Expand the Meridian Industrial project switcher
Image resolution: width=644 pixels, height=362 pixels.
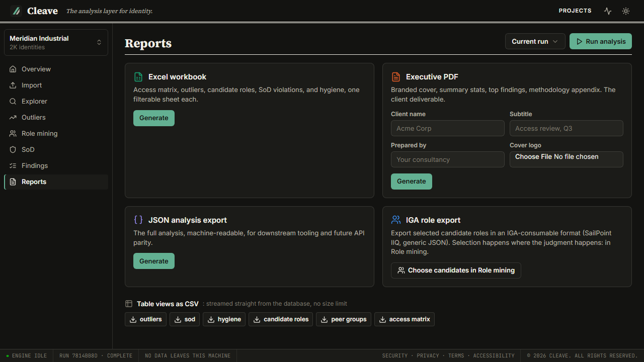pyautogui.click(x=56, y=42)
